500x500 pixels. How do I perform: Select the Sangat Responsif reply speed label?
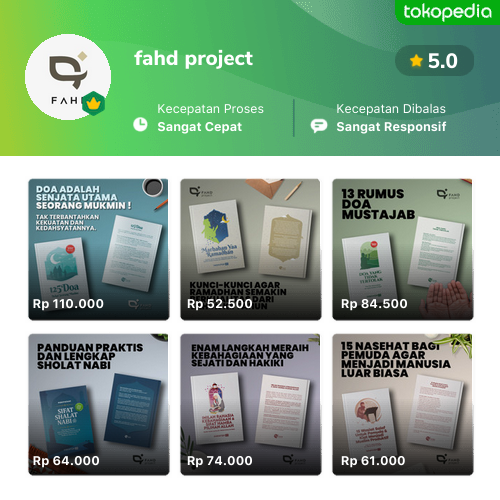[391, 127]
